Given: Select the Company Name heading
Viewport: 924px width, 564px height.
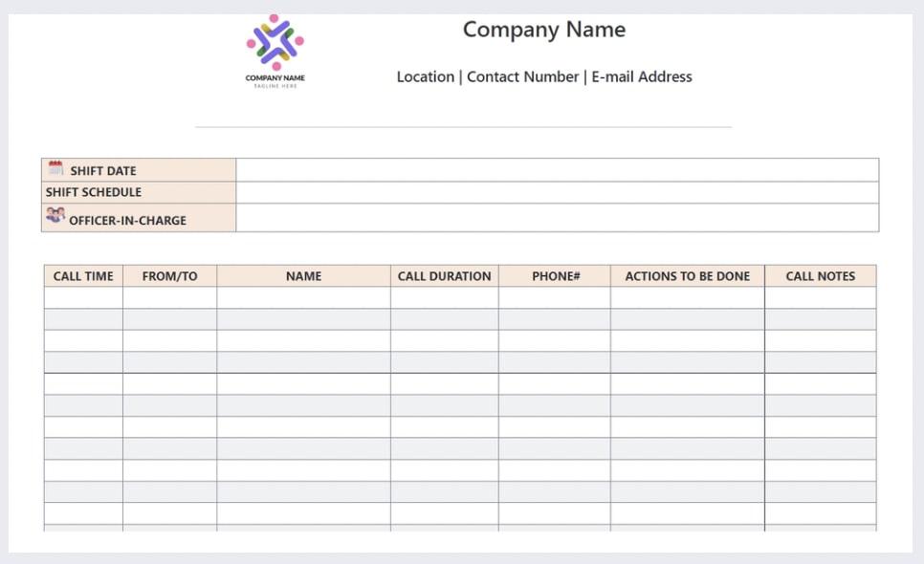Looking at the screenshot, I should pos(543,30).
